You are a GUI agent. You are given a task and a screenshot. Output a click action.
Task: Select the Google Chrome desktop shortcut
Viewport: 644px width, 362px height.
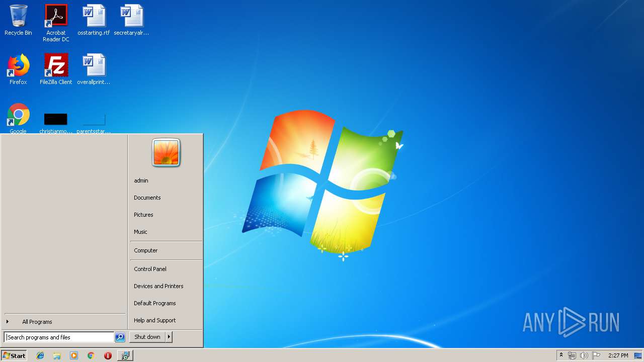point(18,119)
